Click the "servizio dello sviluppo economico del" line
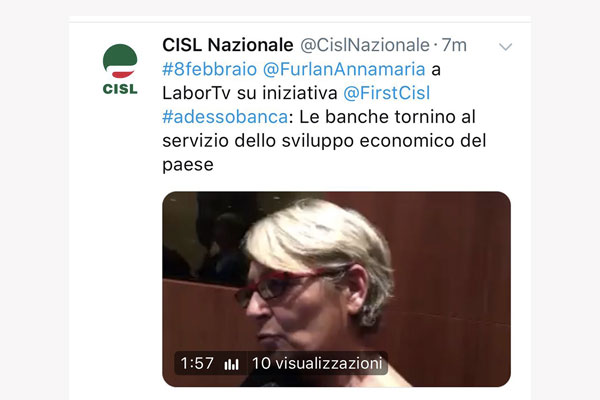The image size is (600, 400). point(324,140)
